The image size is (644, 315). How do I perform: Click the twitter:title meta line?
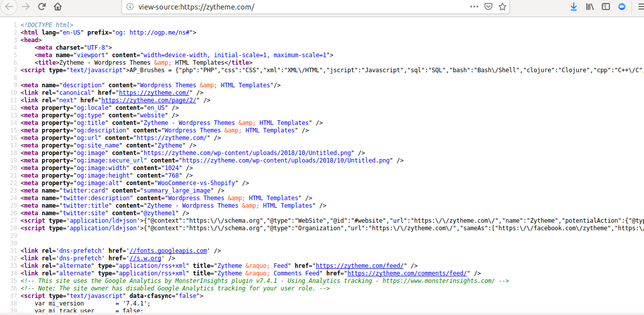pyautogui.click(x=174, y=206)
